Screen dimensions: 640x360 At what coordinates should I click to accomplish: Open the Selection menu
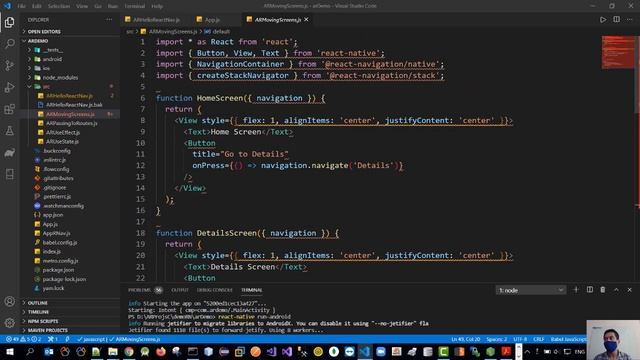coord(59,6)
